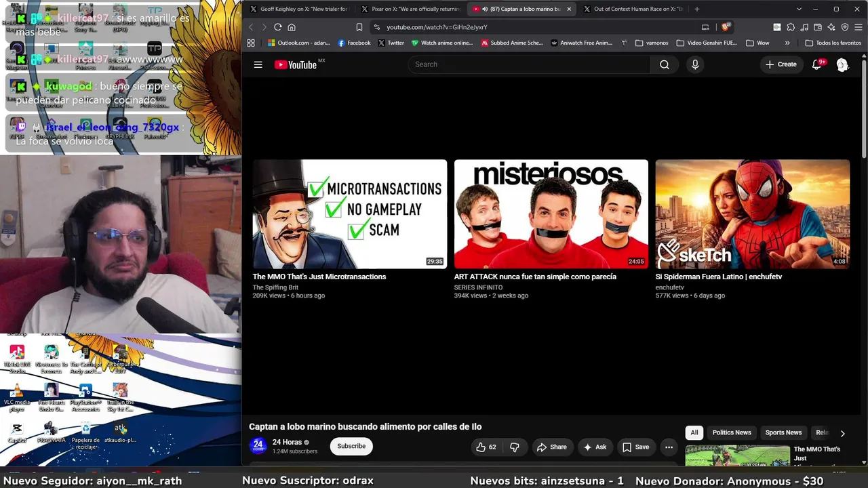Open the Aniwatch Free Anim... bookmark

click(582, 43)
